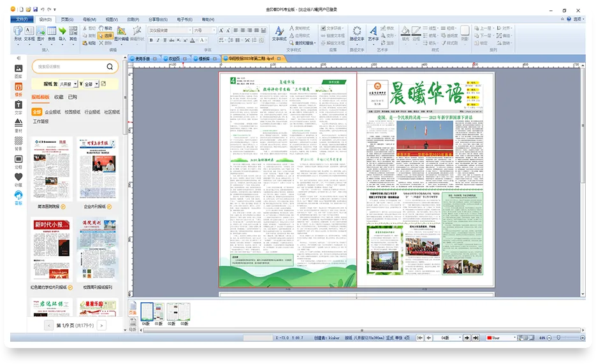This screenshot has height=364, width=596.
Task: Switch to the 欢迎页 document tab
Action: click(x=173, y=58)
